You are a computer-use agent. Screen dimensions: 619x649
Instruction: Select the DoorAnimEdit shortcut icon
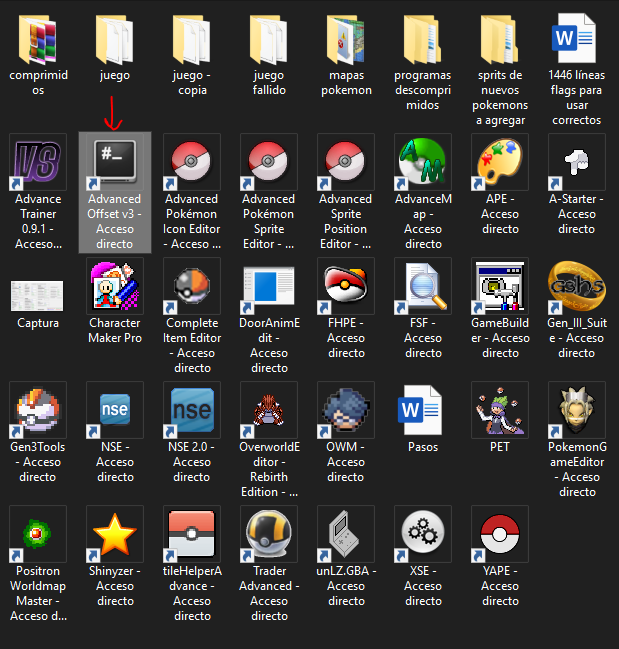point(269,286)
